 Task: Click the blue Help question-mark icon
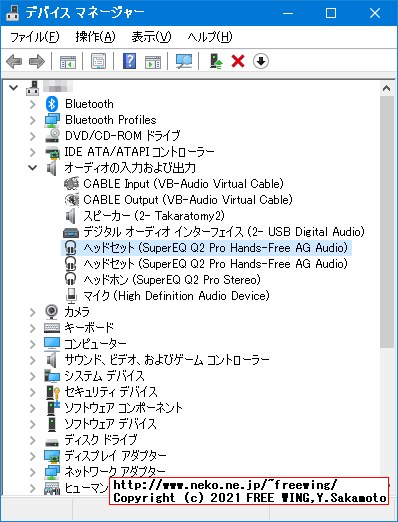[x=129, y=61]
